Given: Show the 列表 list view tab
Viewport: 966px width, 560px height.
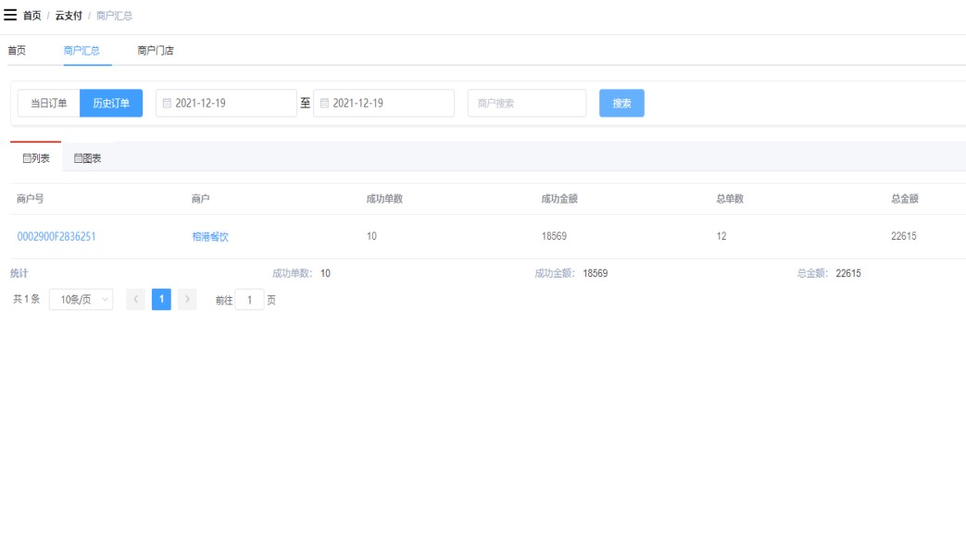Looking at the screenshot, I should click(x=36, y=158).
